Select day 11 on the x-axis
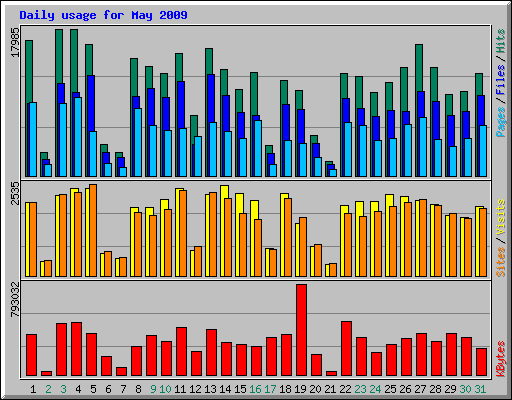Screen dimensions: 512x400 [x=180, y=389]
